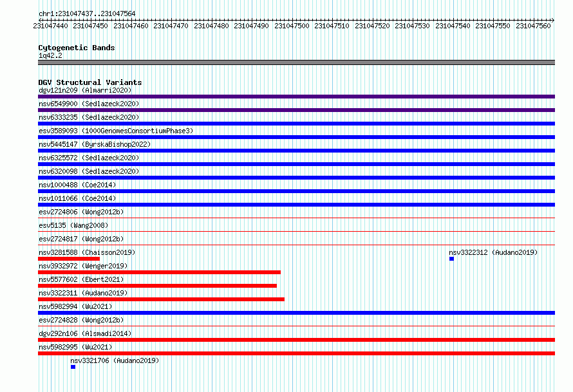Click the short red bar under nsv3281588
The width and height of the screenshot is (573, 392).
click(x=69, y=259)
